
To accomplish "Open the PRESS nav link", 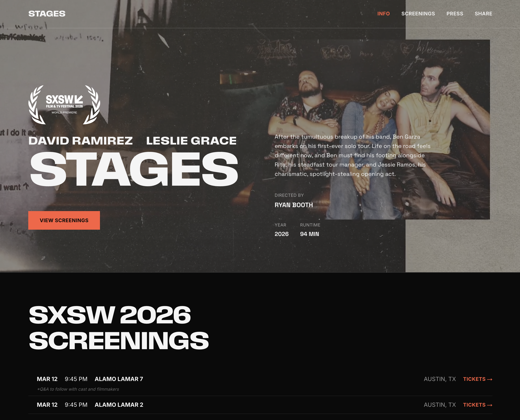I will tap(455, 14).
